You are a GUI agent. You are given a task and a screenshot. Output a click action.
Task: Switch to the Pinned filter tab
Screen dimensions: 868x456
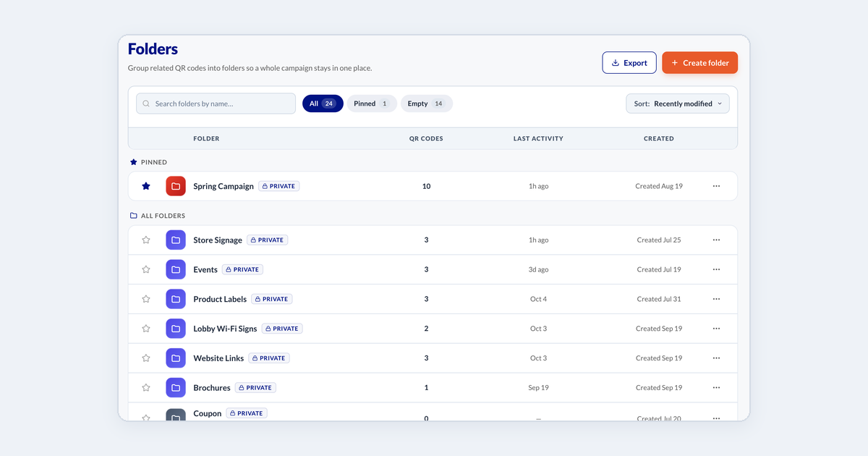click(x=372, y=104)
